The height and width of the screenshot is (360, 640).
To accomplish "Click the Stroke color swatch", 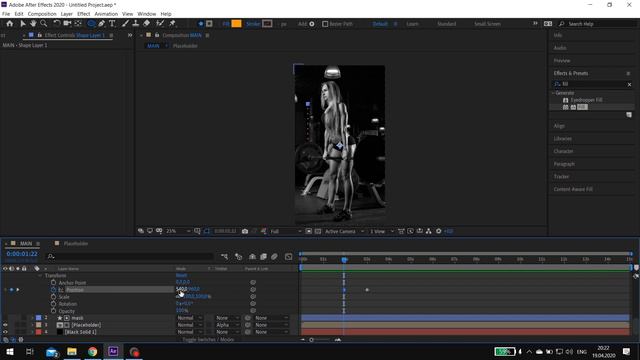I will pos(267,24).
